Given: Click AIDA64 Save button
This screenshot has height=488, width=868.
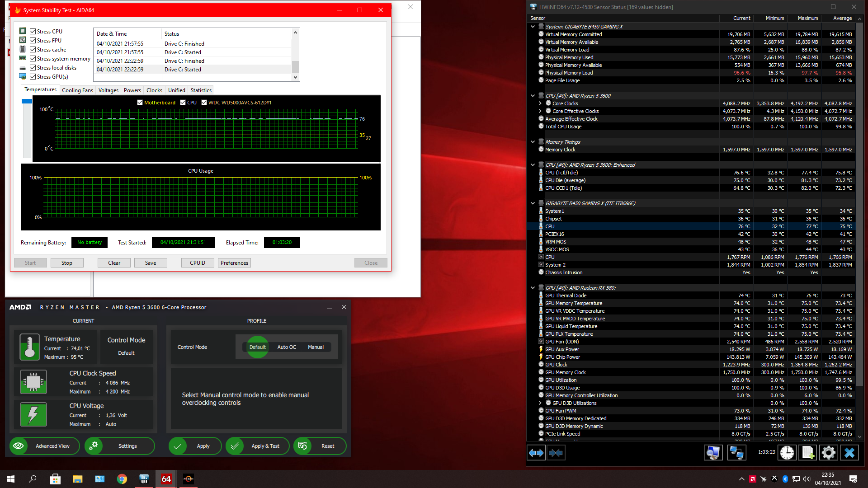Looking at the screenshot, I should [151, 263].
